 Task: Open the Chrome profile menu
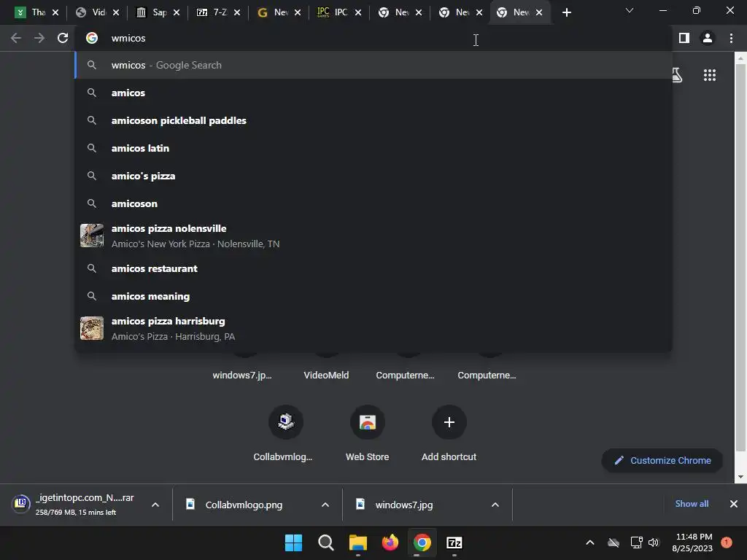[708, 38]
